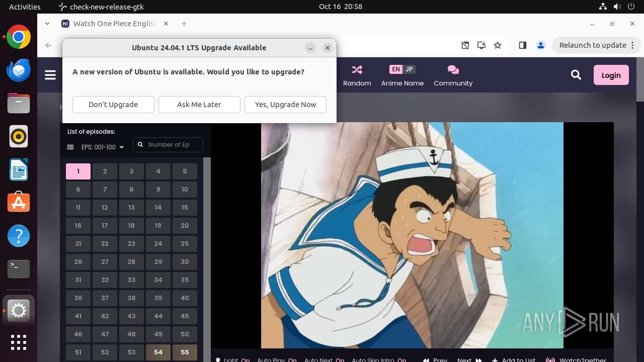The image size is (644, 362).
Task: Click the Prev episode button
Action: pyautogui.click(x=435, y=360)
